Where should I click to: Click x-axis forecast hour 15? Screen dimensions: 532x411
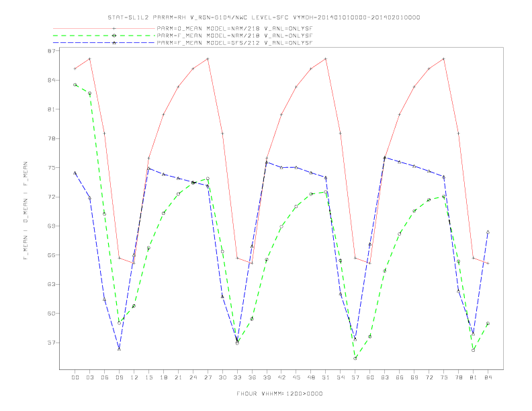[x=148, y=377]
